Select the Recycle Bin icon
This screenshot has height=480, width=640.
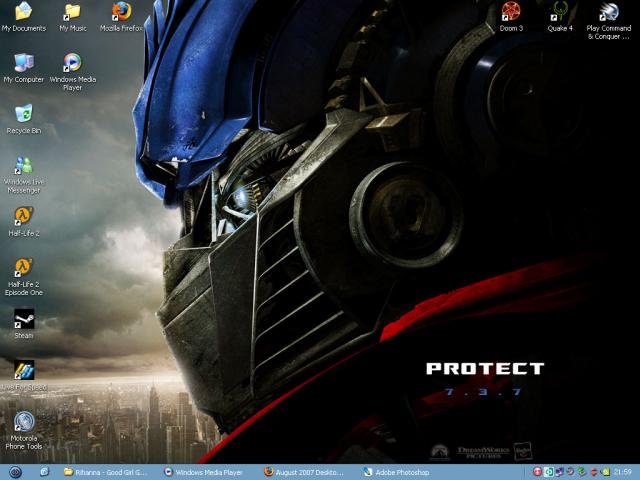pyautogui.click(x=24, y=119)
